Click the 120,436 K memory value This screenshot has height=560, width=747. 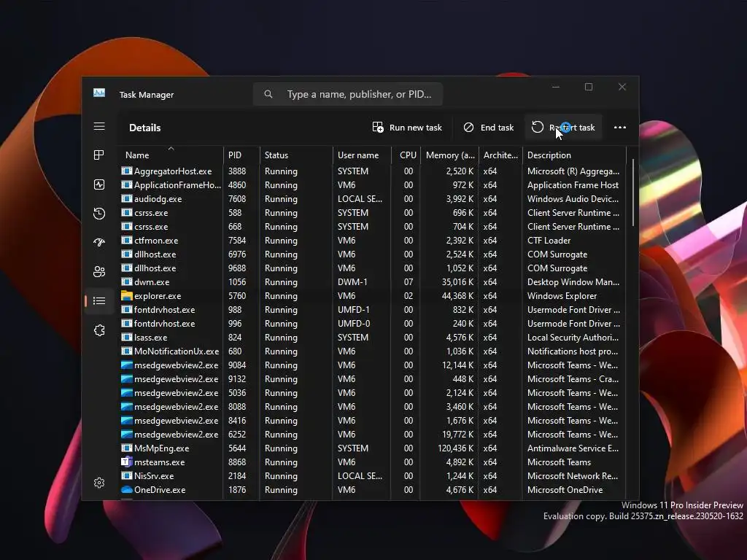[x=455, y=448]
